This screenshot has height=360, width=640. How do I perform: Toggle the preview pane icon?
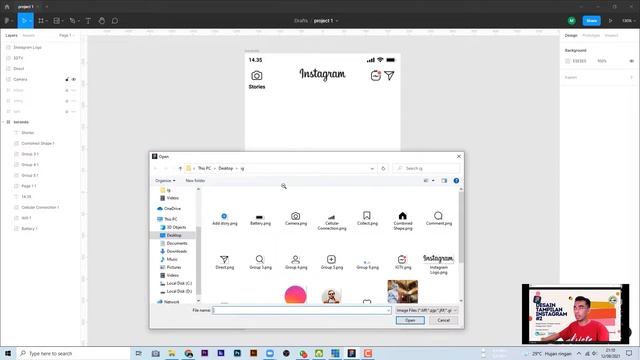[444, 180]
